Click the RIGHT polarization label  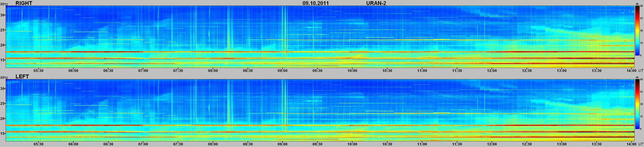coord(24,3)
